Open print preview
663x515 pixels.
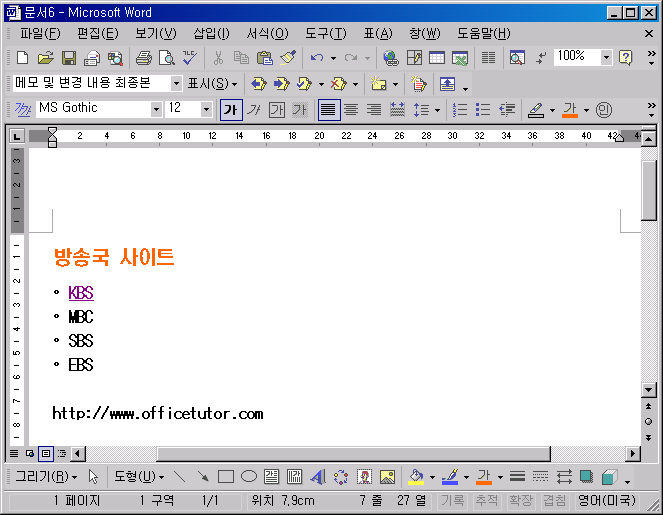(x=167, y=58)
